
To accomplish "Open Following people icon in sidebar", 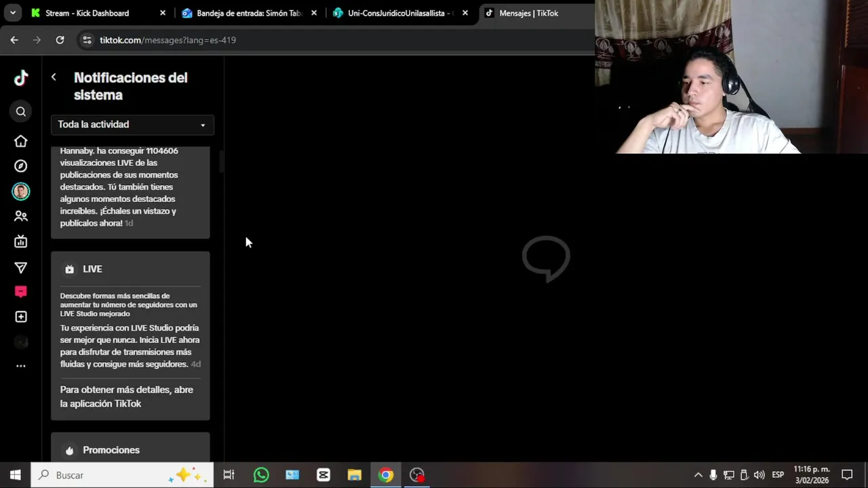I will click(x=21, y=217).
